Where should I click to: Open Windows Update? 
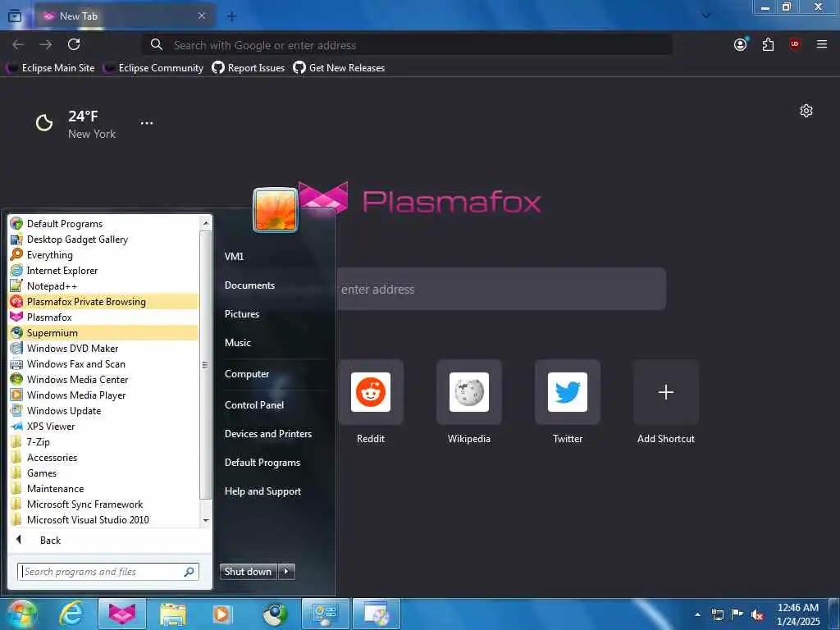click(x=104, y=411)
